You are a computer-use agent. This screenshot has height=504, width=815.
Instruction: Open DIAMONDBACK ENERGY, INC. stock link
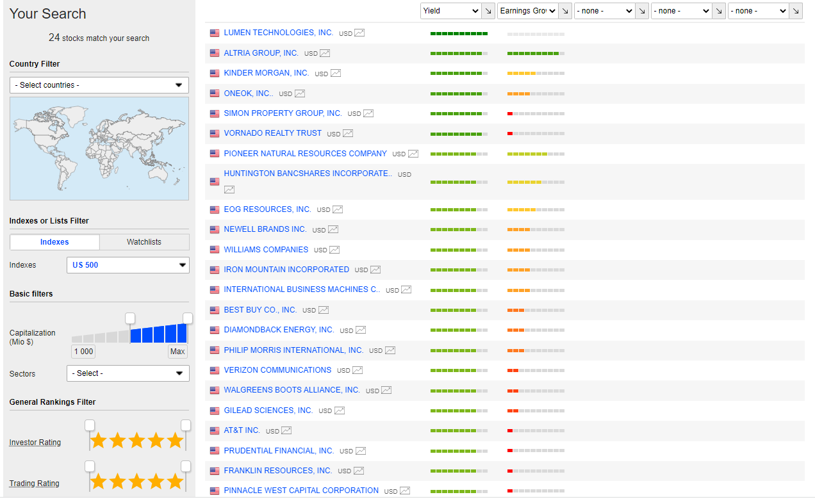click(x=279, y=330)
